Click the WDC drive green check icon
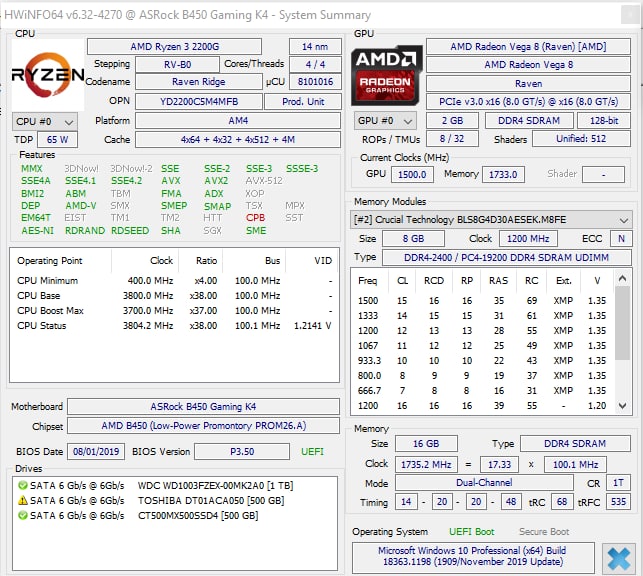Screen dimensions: 643x576 23,485
